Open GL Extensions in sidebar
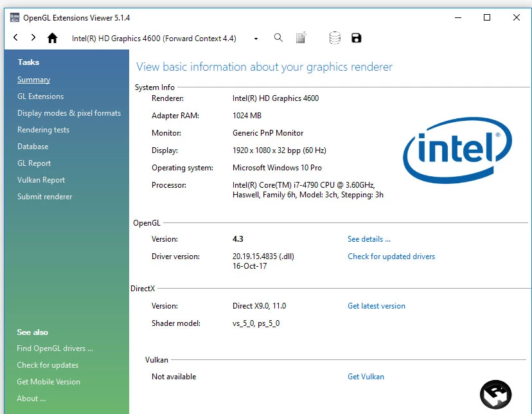The width and height of the screenshot is (532, 414). 40,96
